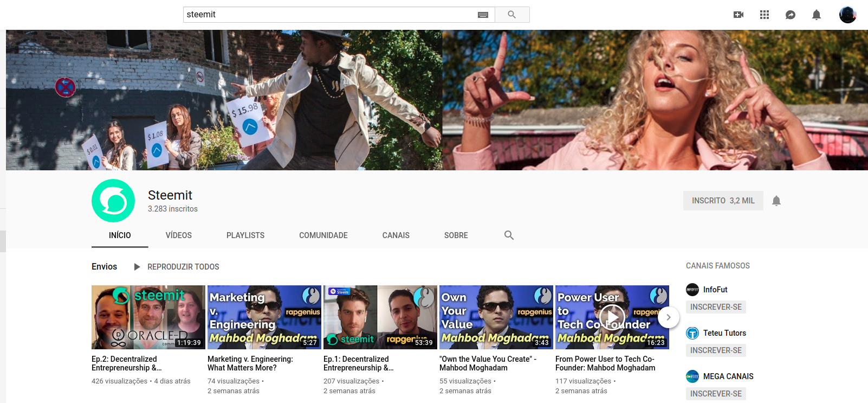
Task: Open the Teteu Tutors channel name link
Action: [x=724, y=333]
